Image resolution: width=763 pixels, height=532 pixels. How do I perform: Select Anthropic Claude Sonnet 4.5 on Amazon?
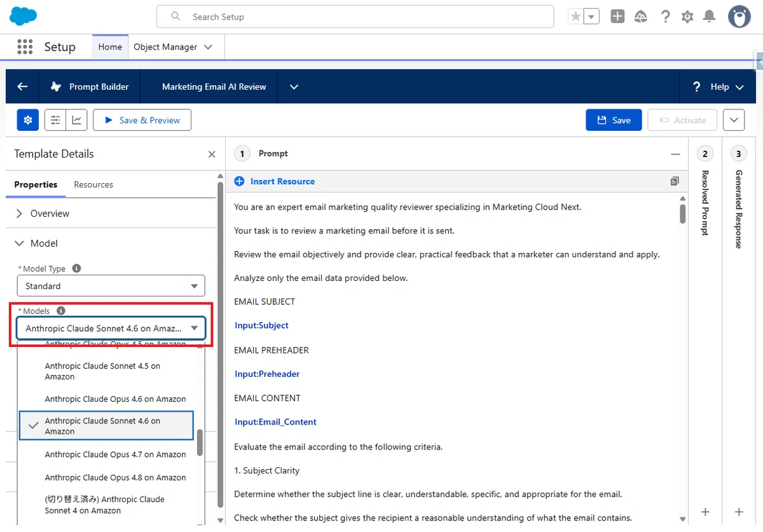[106, 371]
